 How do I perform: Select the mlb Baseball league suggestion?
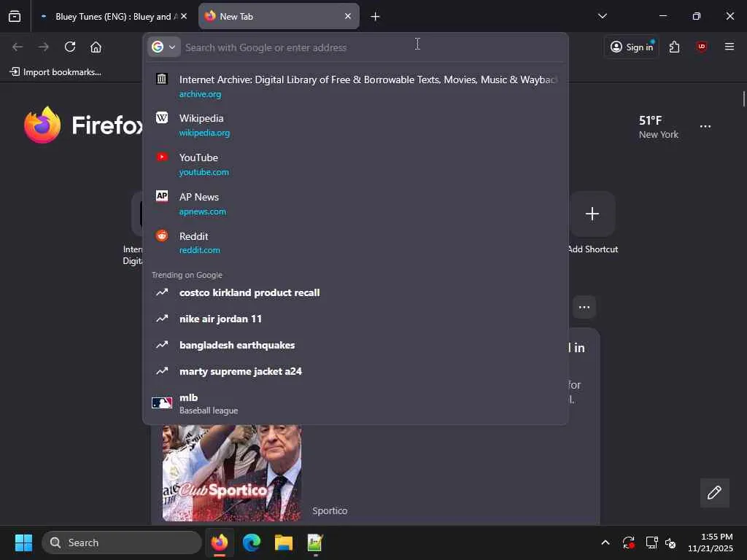[x=355, y=403]
